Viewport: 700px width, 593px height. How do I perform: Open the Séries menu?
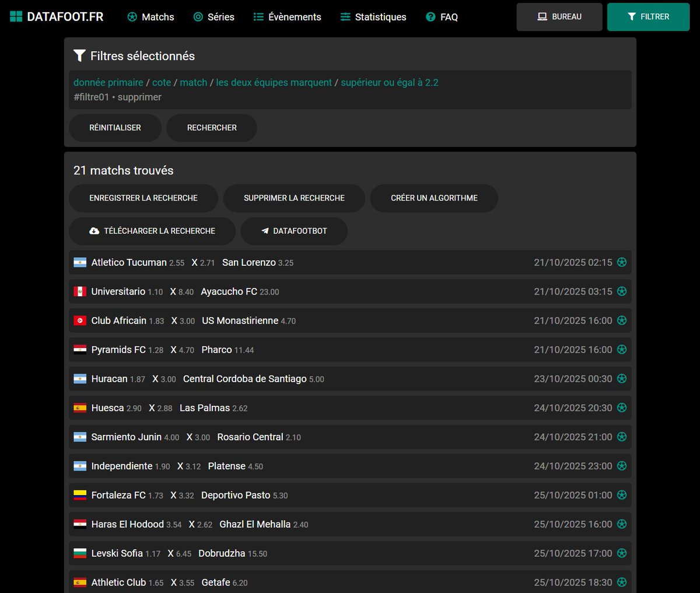tap(214, 17)
